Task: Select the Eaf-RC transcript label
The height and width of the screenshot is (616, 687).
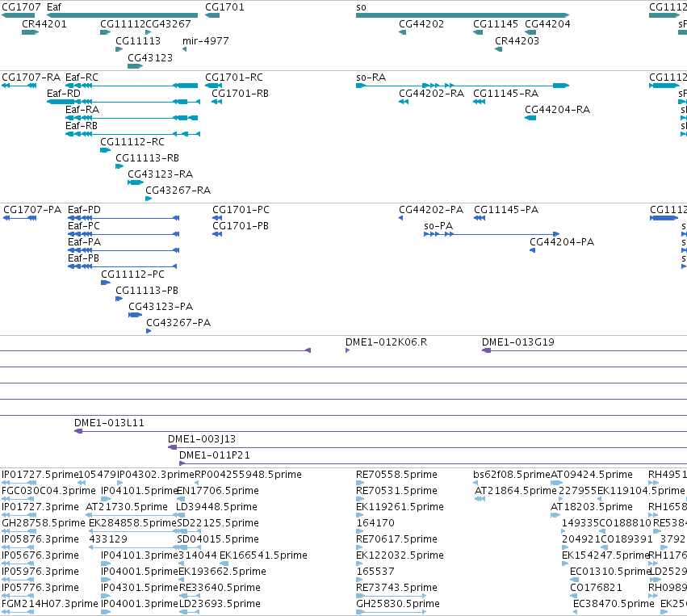Action: [x=82, y=78]
